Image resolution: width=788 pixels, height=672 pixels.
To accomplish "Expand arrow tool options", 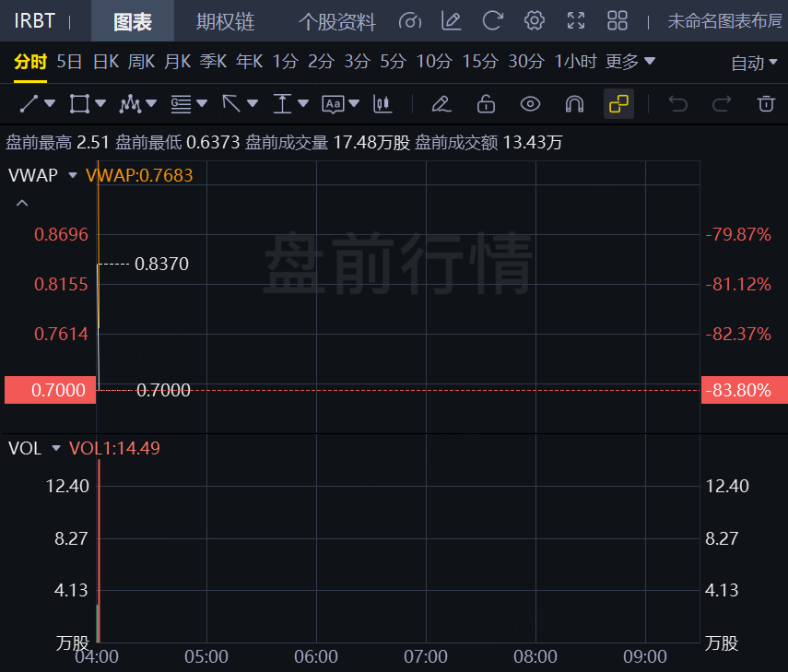I will pyautogui.click(x=253, y=103).
